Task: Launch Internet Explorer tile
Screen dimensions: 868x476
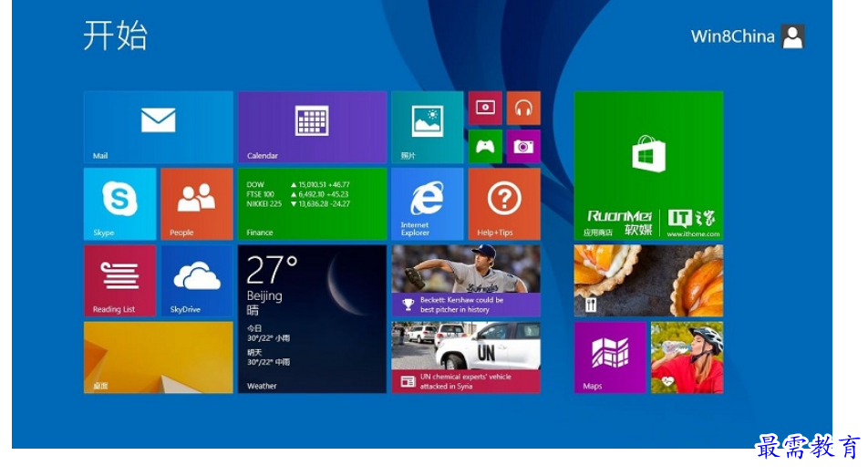Action: point(428,204)
